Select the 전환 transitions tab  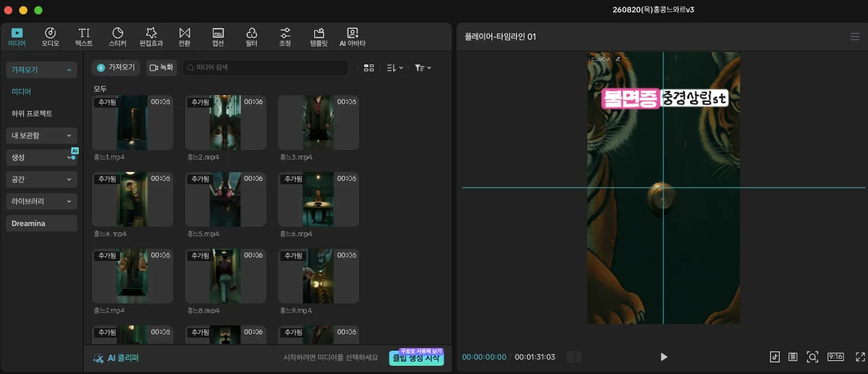coord(184,37)
